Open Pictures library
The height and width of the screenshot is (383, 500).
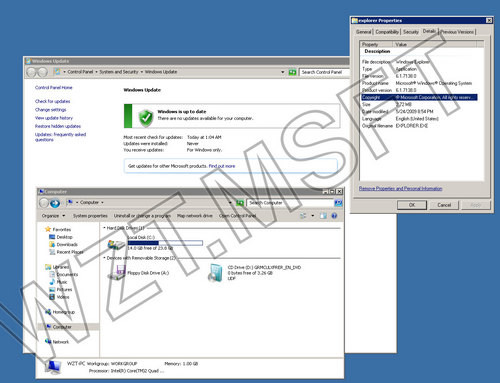click(x=61, y=289)
